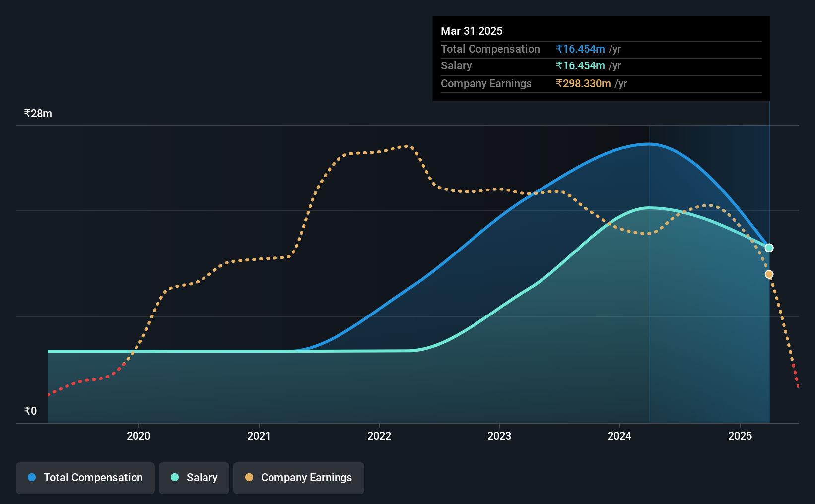This screenshot has height=504, width=815.
Task: Click the Mar 31 2025 tooltip date
Action: pyautogui.click(x=472, y=31)
